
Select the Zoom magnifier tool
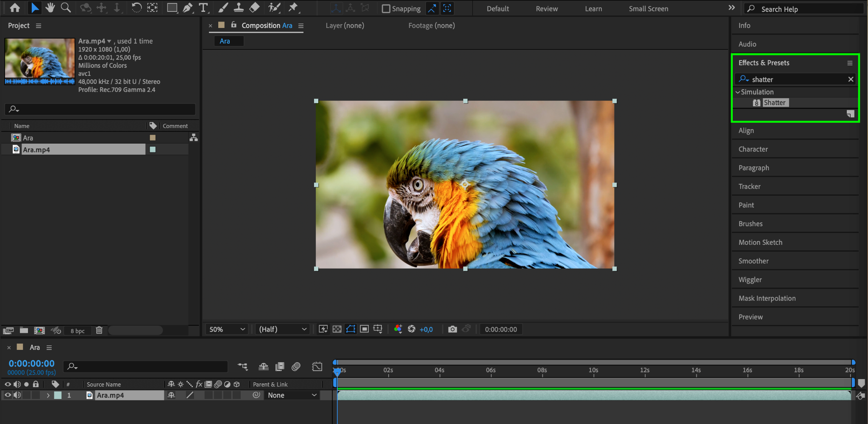click(x=66, y=8)
